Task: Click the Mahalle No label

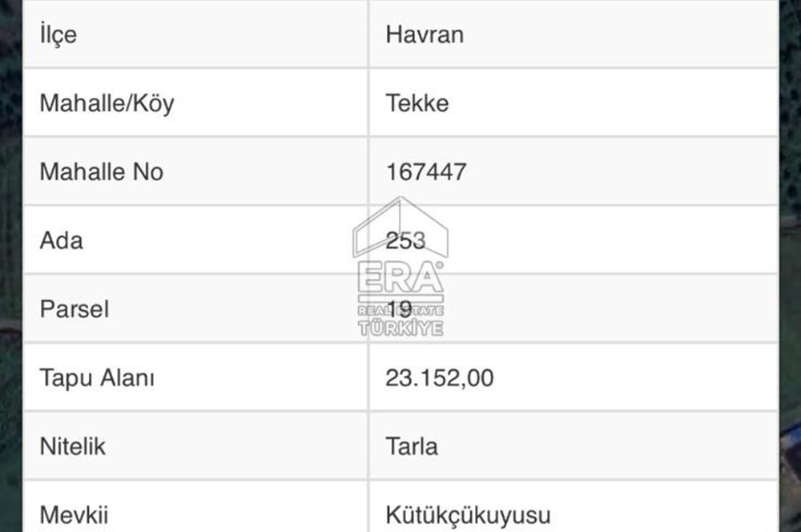Action: pyautogui.click(x=101, y=171)
